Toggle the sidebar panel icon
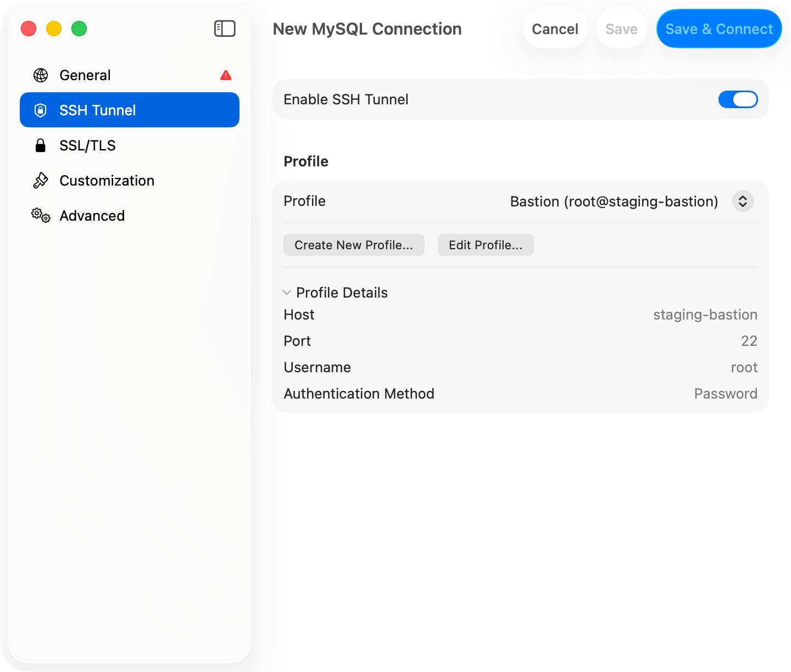The width and height of the screenshot is (791, 672). pos(225,29)
